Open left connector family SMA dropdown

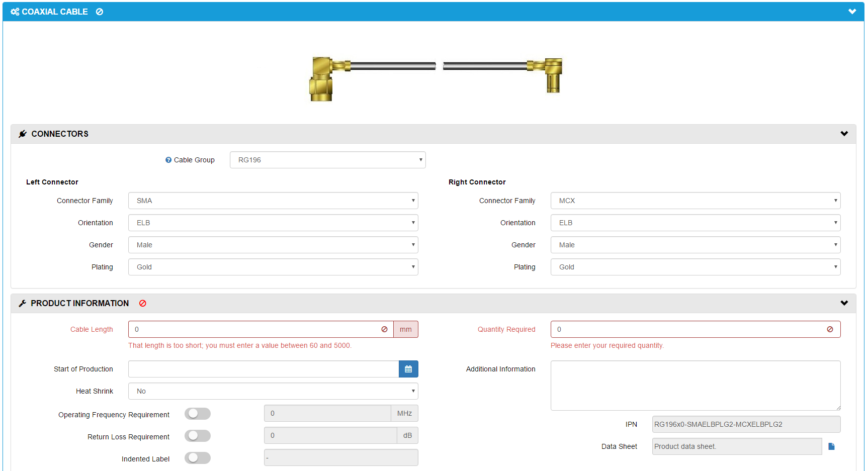click(273, 201)
